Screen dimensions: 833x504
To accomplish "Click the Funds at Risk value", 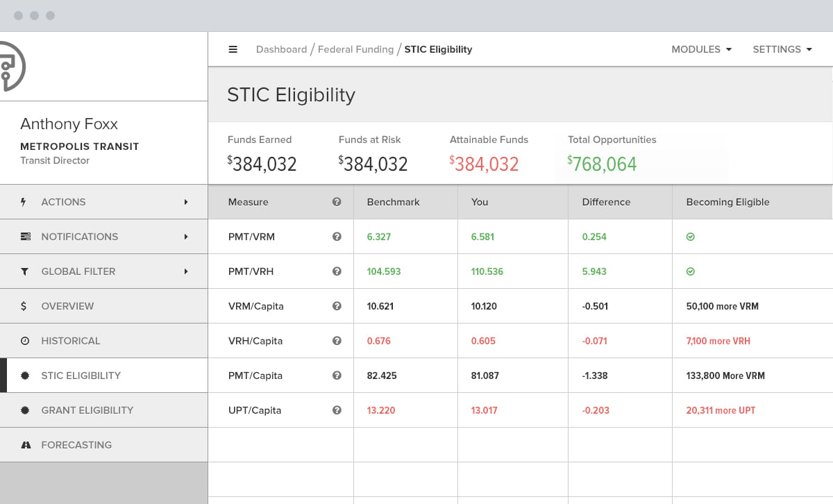I will click(373, 164).
